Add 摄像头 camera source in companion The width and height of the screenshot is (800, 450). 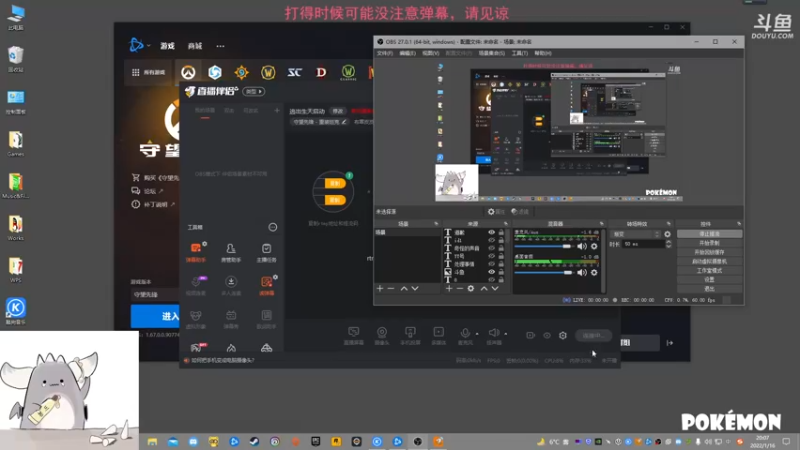point(382,336)
